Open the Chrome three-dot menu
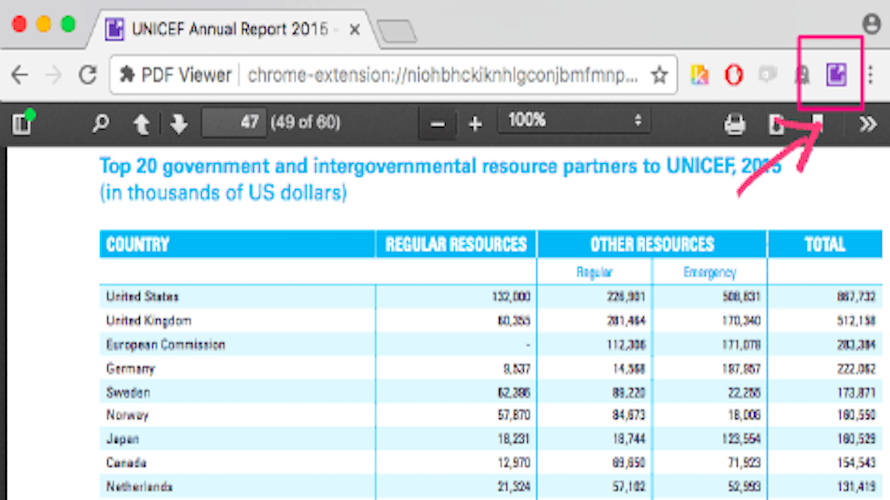The image size is (890, 500). pos(871,74)
